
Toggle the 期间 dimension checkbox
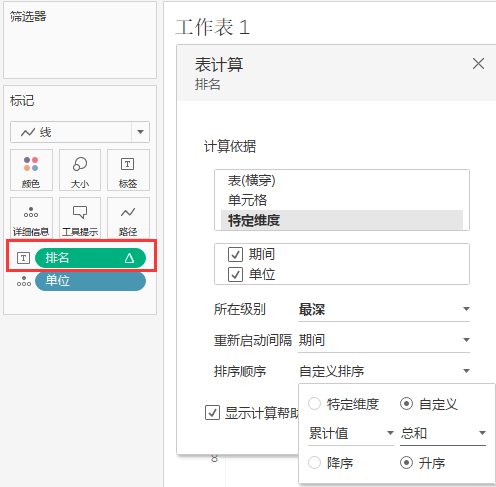[x=235, y=254]
